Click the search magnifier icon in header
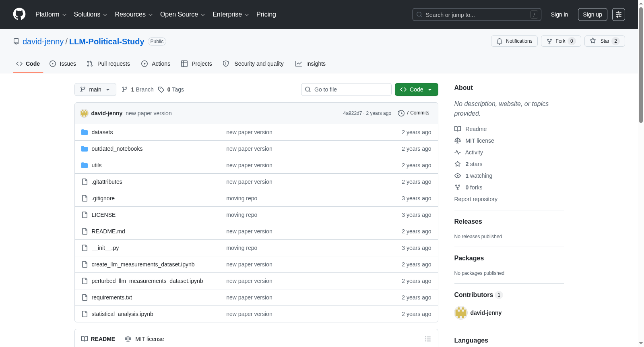This screenshot has height=347, width=644. (x=419, y=15)
